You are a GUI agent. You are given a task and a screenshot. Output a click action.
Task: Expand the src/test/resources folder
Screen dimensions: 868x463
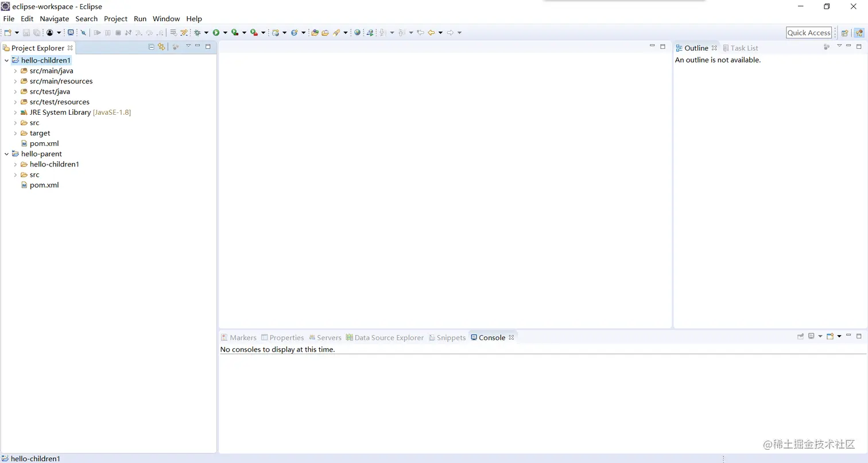(x=15, y=102)
